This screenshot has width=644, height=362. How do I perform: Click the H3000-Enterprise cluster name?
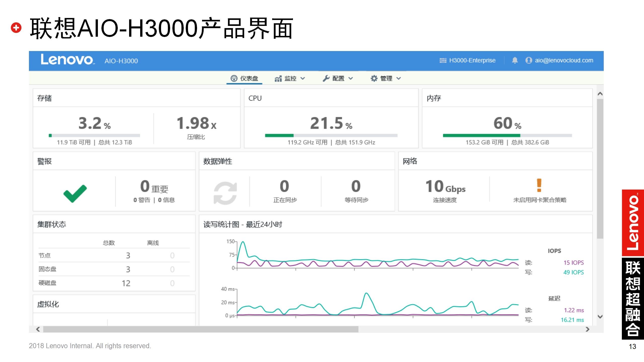(472, 60)
